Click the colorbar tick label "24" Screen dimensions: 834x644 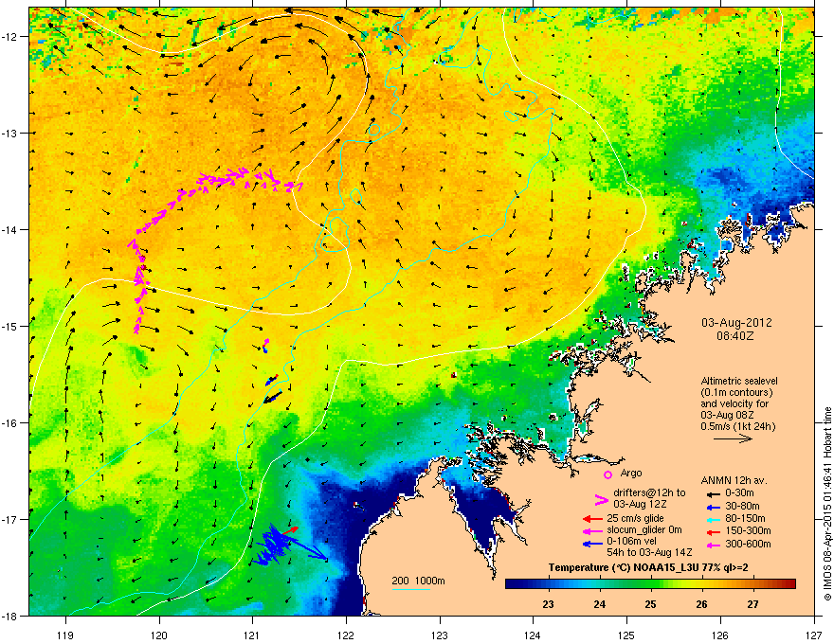coord(599,604)
